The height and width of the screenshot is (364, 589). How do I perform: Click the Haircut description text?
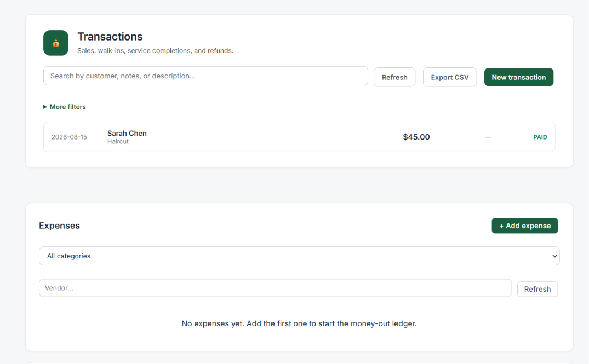tap(118, 142)
